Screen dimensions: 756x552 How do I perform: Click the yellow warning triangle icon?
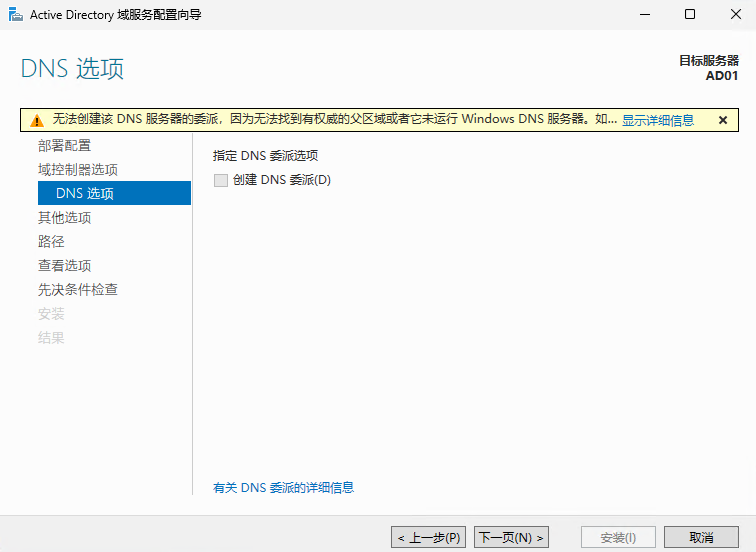[x=36, y=120]
